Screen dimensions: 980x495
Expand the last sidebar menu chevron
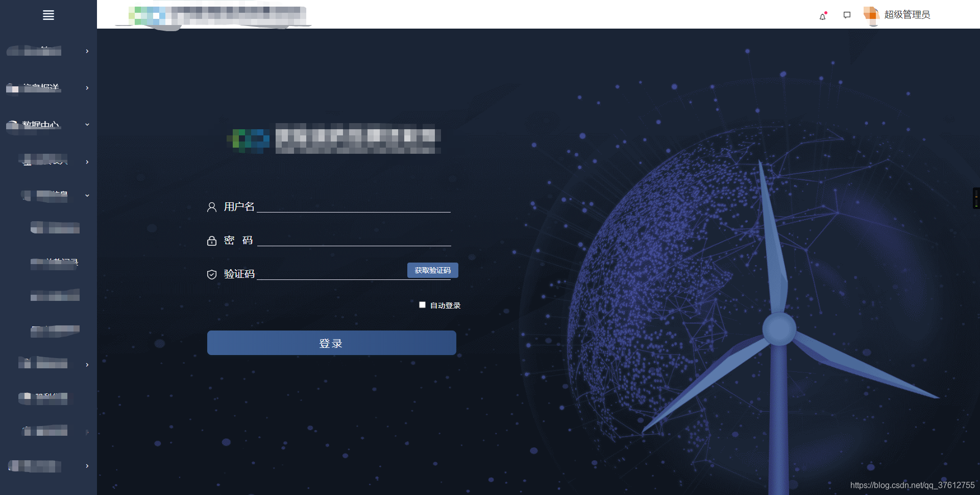click(x=87, y=466)
